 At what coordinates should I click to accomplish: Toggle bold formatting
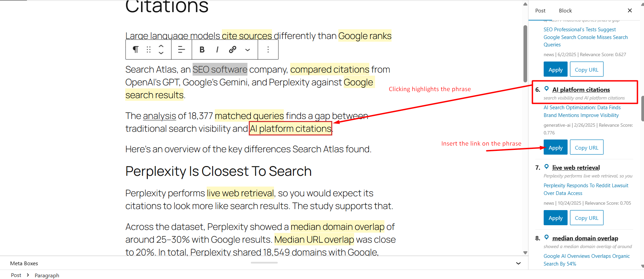(202, 50)
